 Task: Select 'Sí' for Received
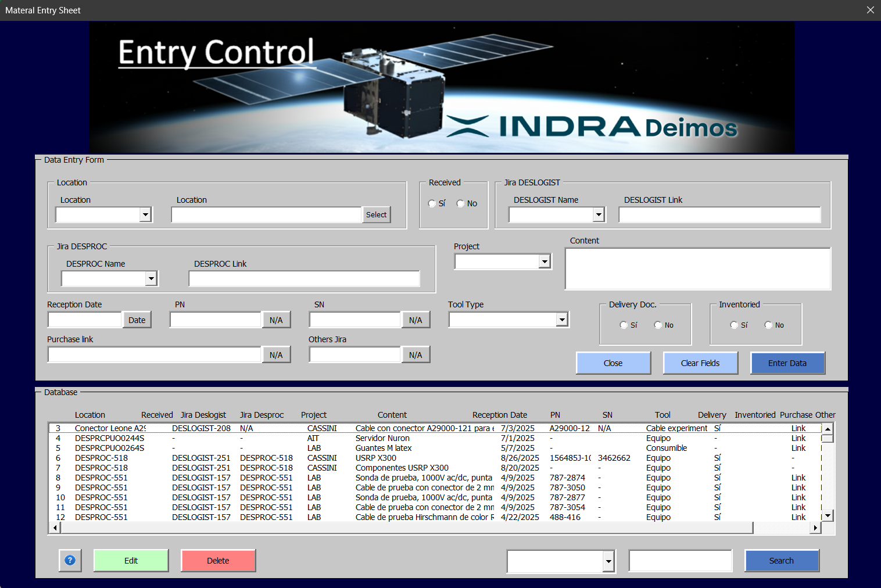[x=432, y=203]
